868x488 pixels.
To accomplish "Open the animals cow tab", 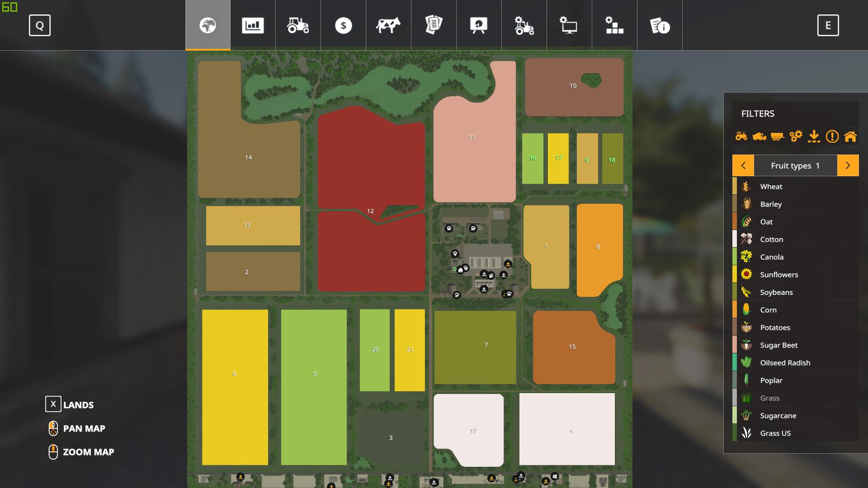I will coord(388,26).
